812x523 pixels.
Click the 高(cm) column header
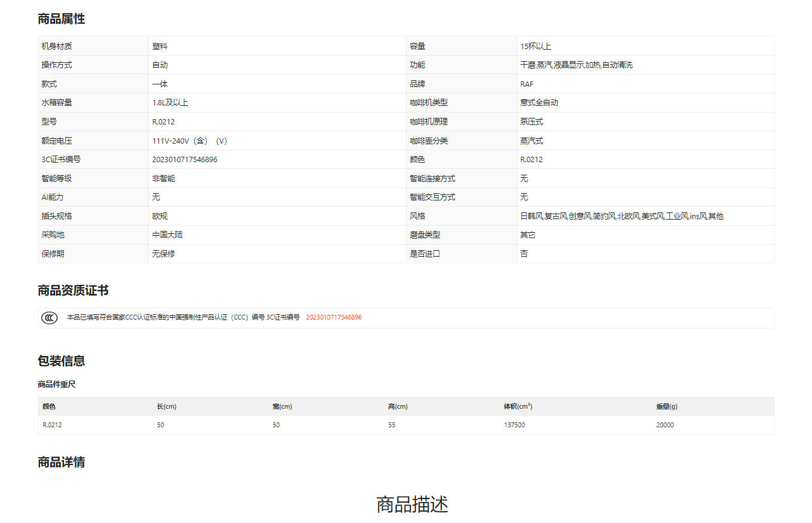pos(398,406)
